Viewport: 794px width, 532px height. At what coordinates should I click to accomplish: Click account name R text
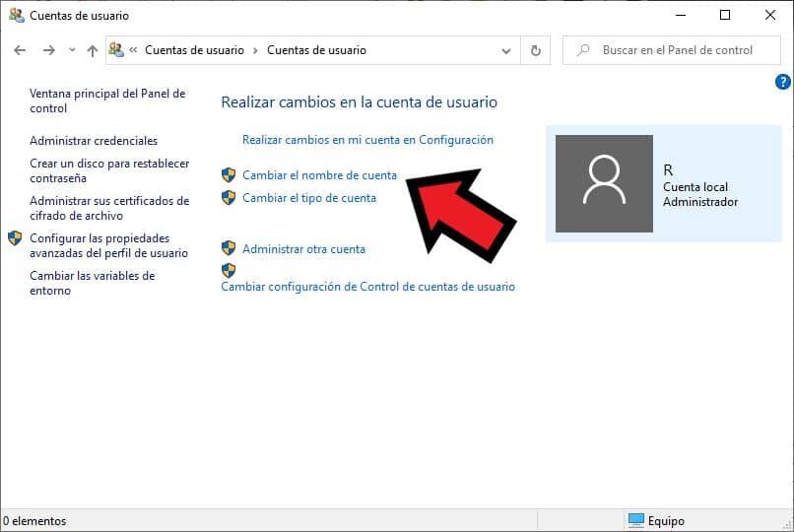pos(668,170)
